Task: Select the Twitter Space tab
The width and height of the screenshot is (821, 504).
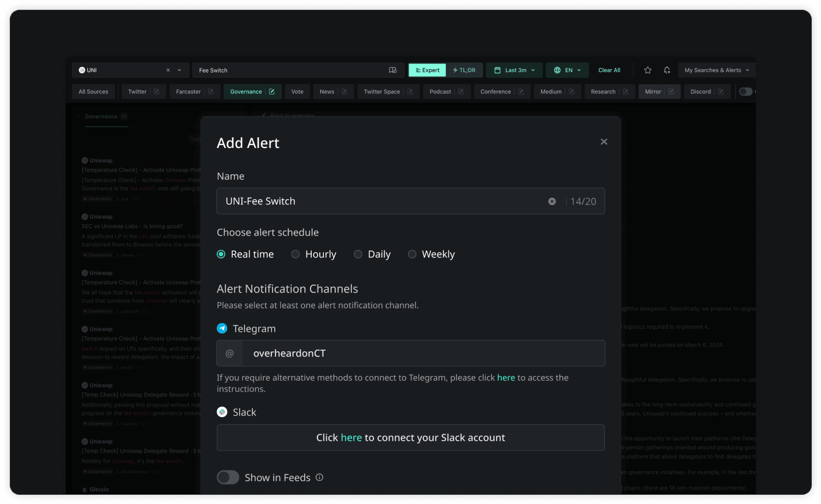Action: 381,92
